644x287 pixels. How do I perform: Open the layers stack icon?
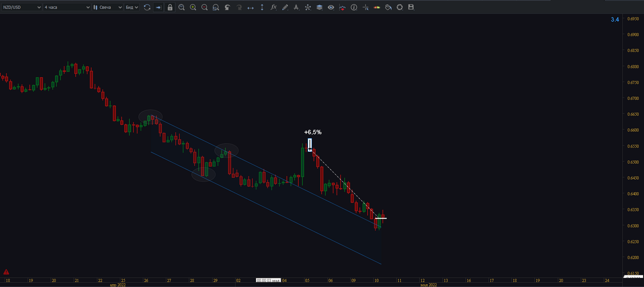pos(319,7)
